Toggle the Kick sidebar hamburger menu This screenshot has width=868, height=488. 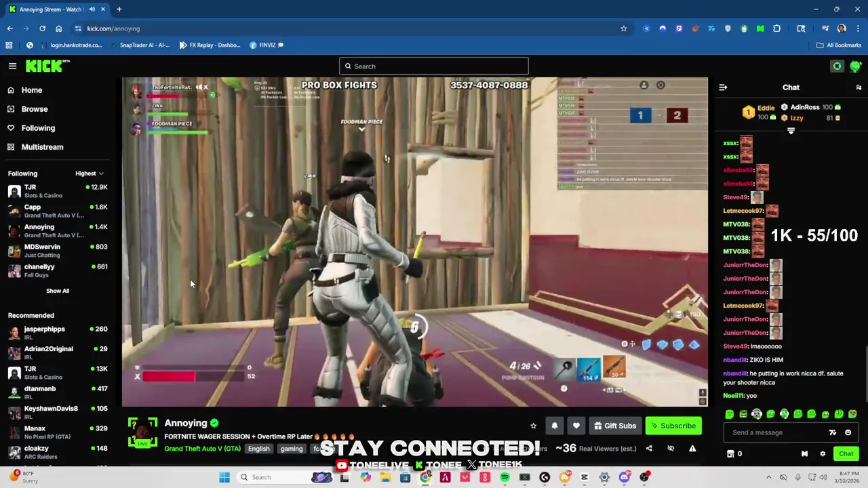tap(12, 66)
